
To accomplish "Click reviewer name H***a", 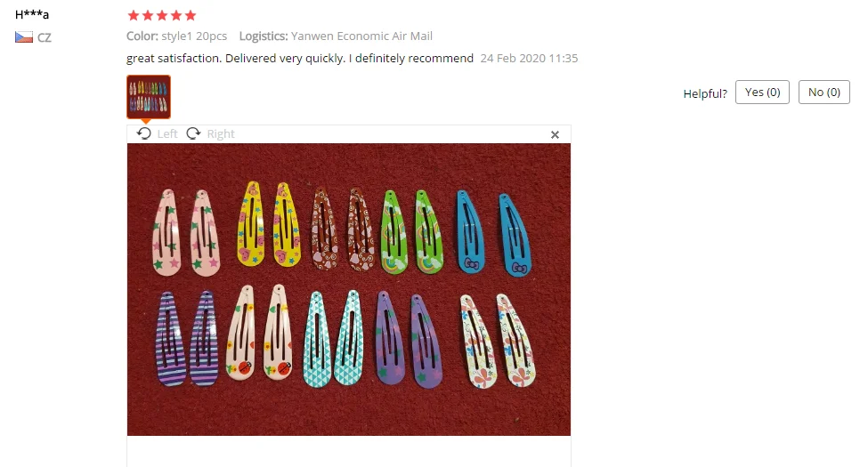I will pyautogui.click(x=31, y=14).
